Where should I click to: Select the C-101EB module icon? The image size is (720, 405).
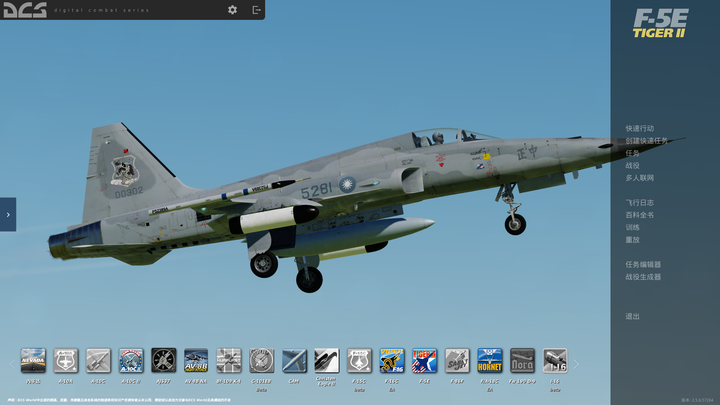pyautogui.click(x=261, y=360)
